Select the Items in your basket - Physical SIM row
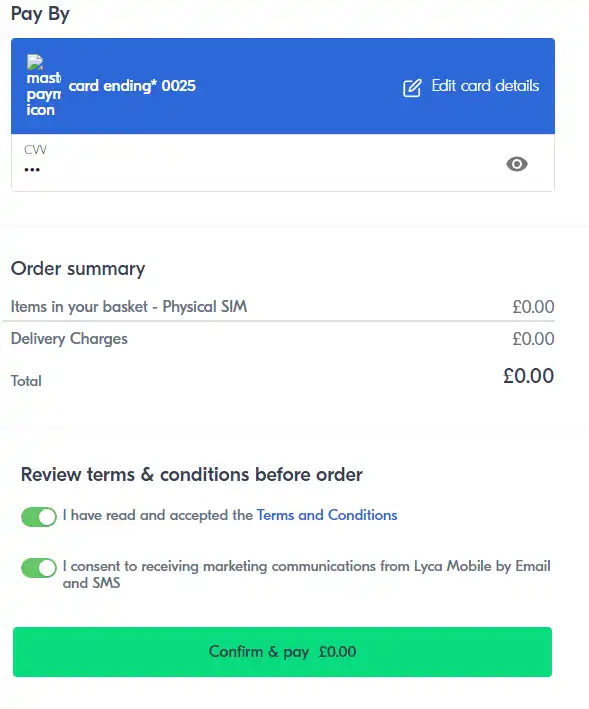 coord(282,307)
